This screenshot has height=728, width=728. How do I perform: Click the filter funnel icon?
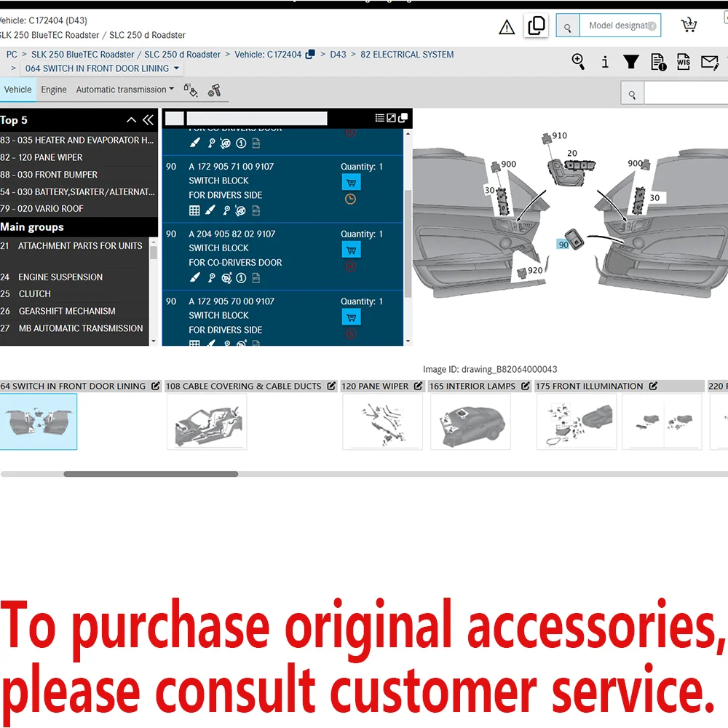(631, 62)
